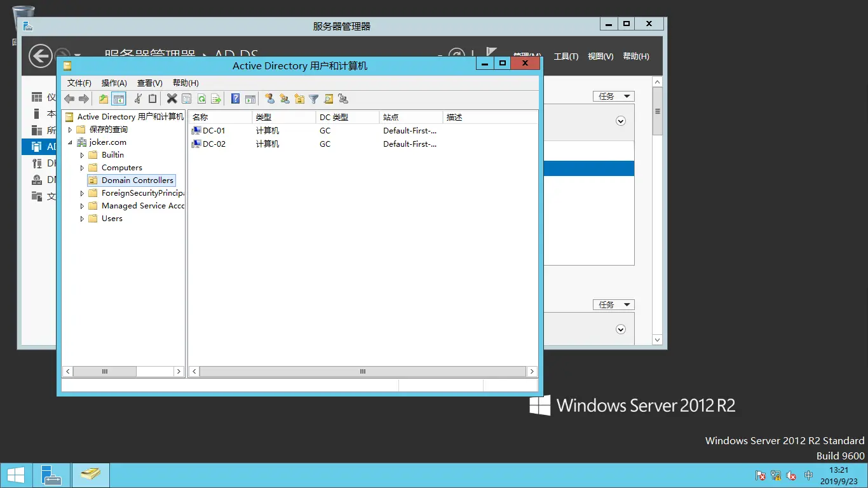Screen dimensions: 868x488
Task: Create a new group with toolbar icon
Action: tap(284, 98)
